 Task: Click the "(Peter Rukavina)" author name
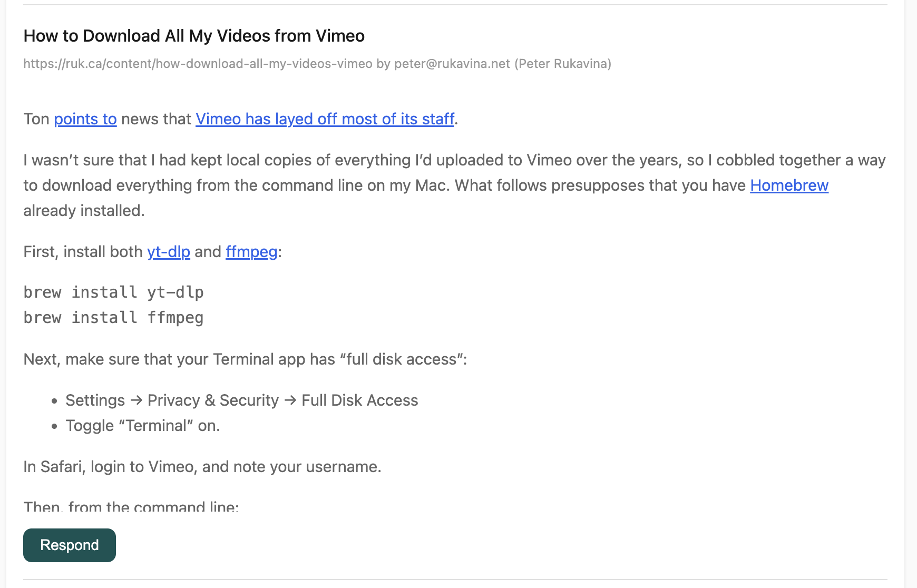(562, 64)
